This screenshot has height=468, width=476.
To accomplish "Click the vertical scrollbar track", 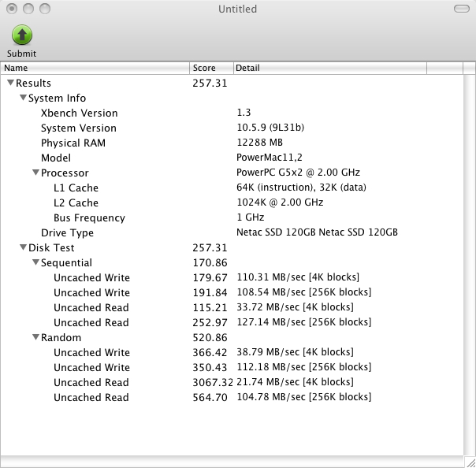I will click(470, 265).
